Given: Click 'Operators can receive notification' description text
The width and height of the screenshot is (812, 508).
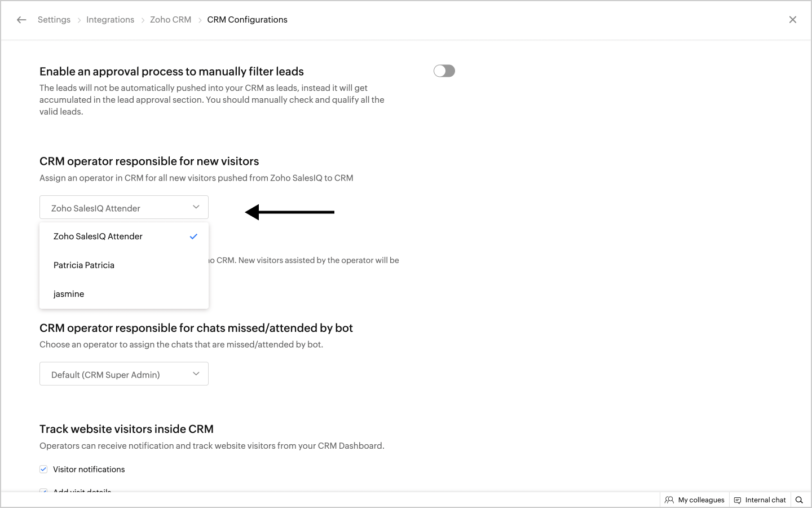Looking at the screenshot, I should click(212, 446).
